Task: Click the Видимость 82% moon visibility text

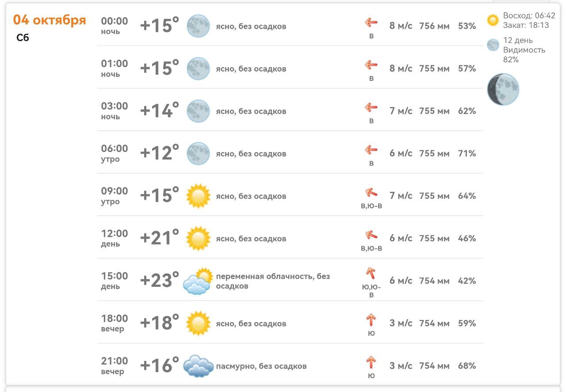Action: (x=524, y=54)
